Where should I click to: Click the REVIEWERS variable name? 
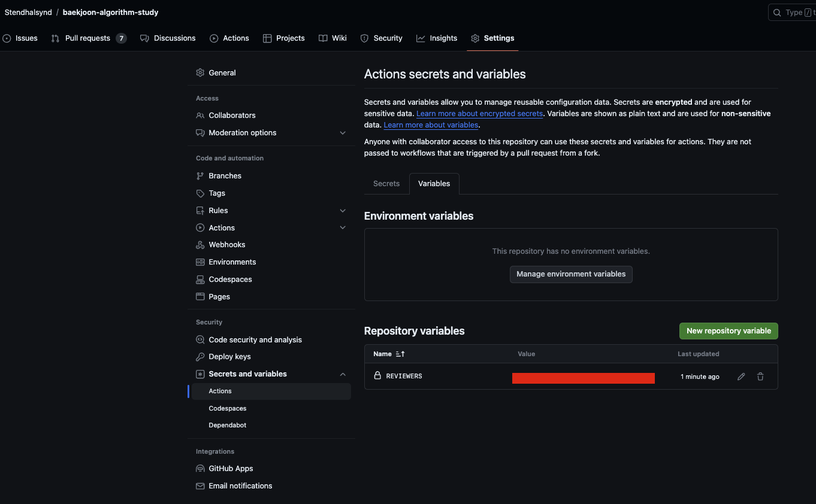point(404,376)
